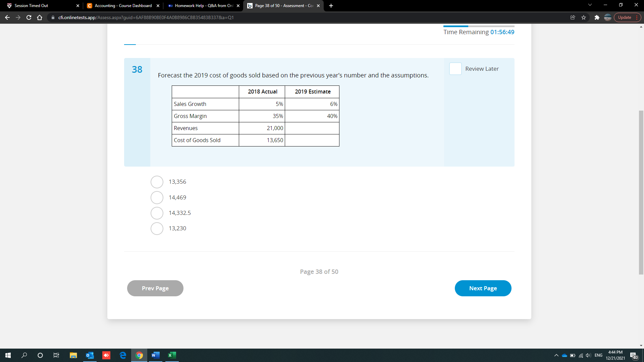Click the browser Home icon
Viewport: 644px width, 362px height.
(x=40, y=17)
